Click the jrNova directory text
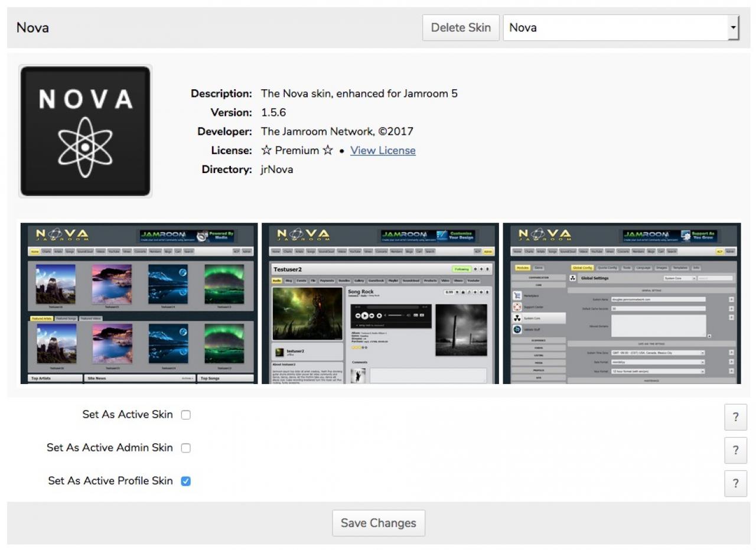 click(x=277, y=170)
